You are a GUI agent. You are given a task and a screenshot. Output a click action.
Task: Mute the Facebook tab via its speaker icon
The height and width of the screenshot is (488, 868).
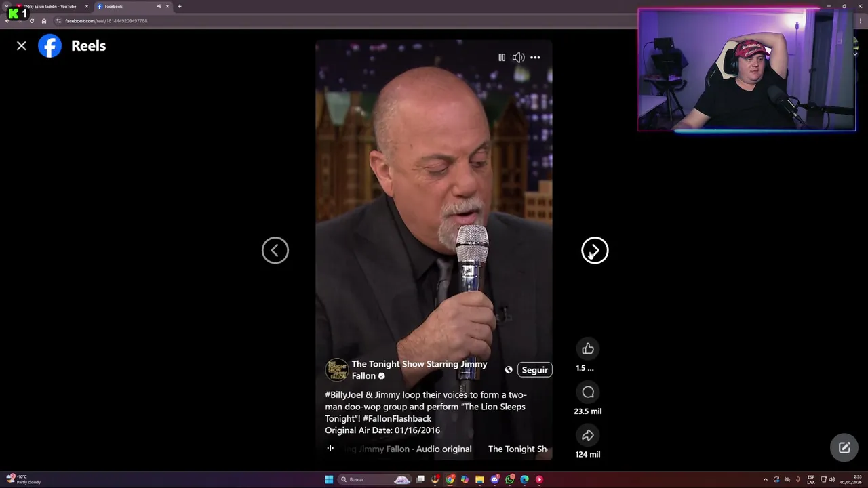click(159, 6)
